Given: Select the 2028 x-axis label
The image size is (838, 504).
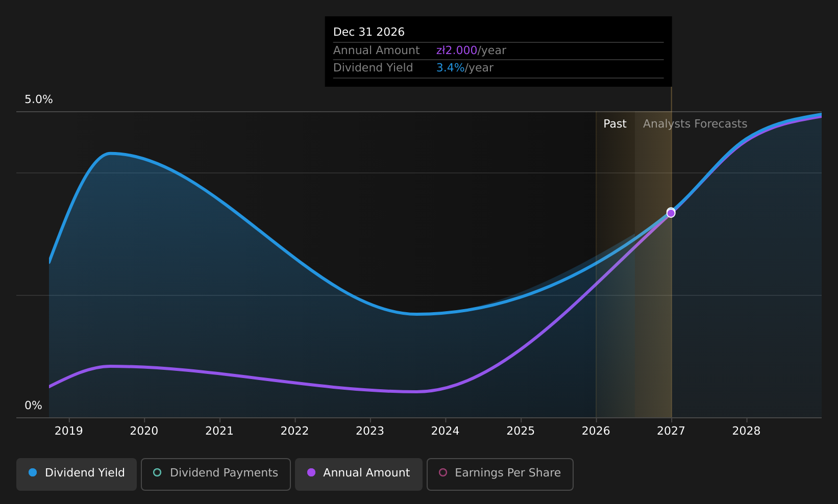Looking at the screenshot, I should [746, 431].
